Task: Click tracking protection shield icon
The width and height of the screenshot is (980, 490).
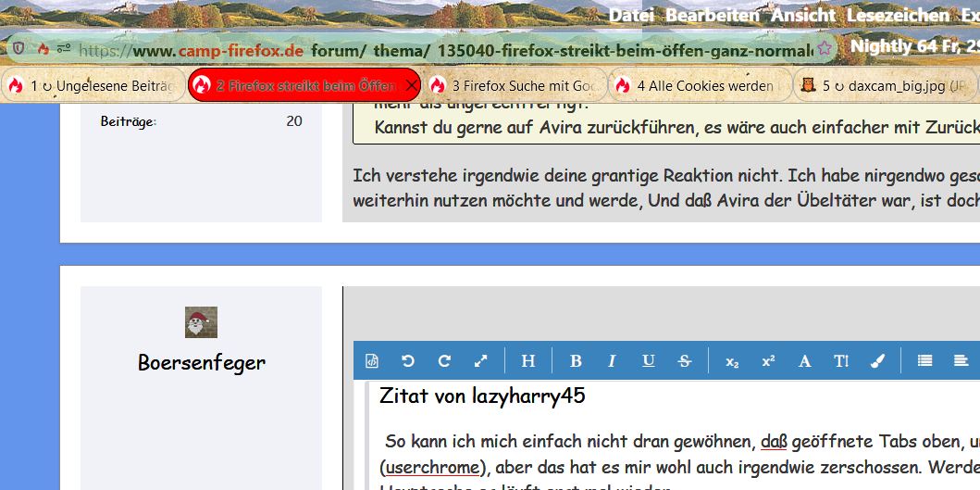Action: coord(19,48)
